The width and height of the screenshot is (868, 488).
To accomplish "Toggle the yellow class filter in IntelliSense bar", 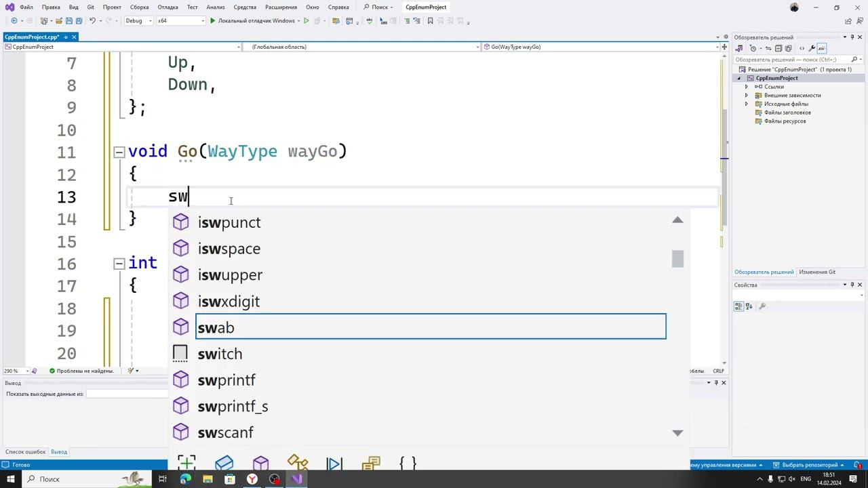I will pyautogui.click(x=298, y=464).
